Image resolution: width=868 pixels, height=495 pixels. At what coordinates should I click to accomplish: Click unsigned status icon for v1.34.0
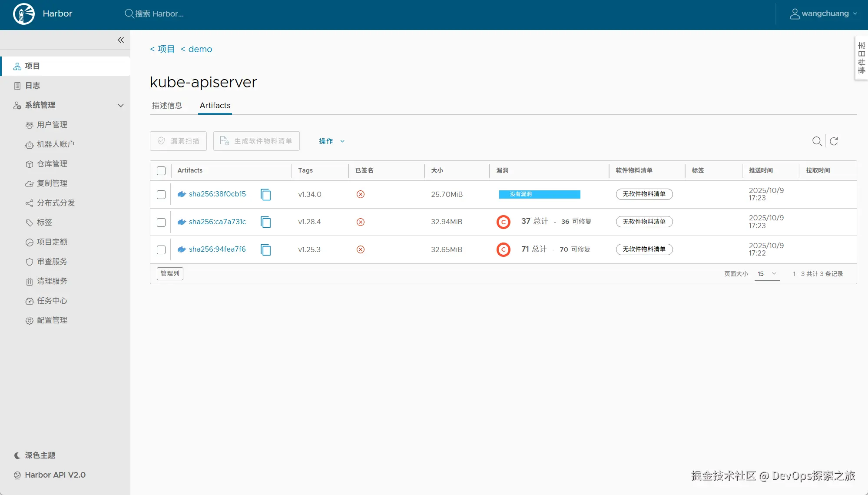tap(361, 194)
